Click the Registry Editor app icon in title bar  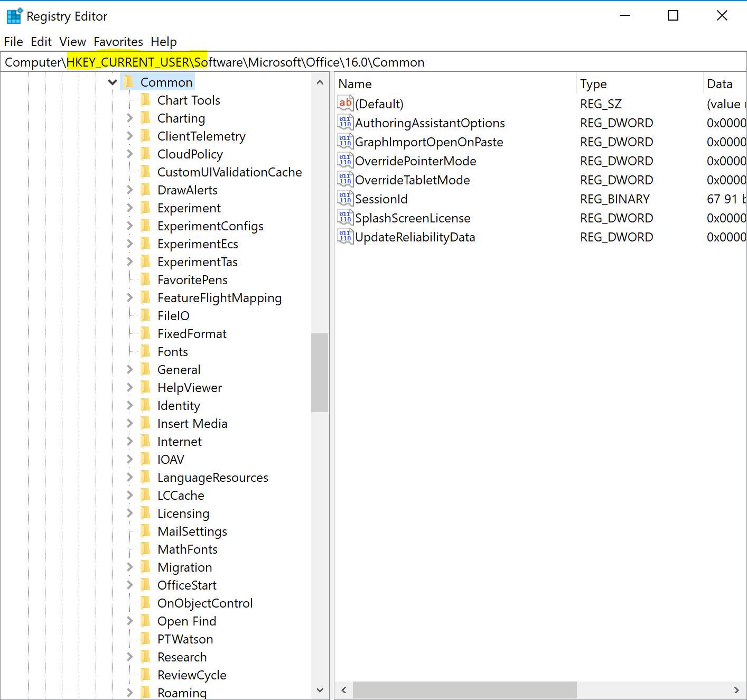click(14, 16)
